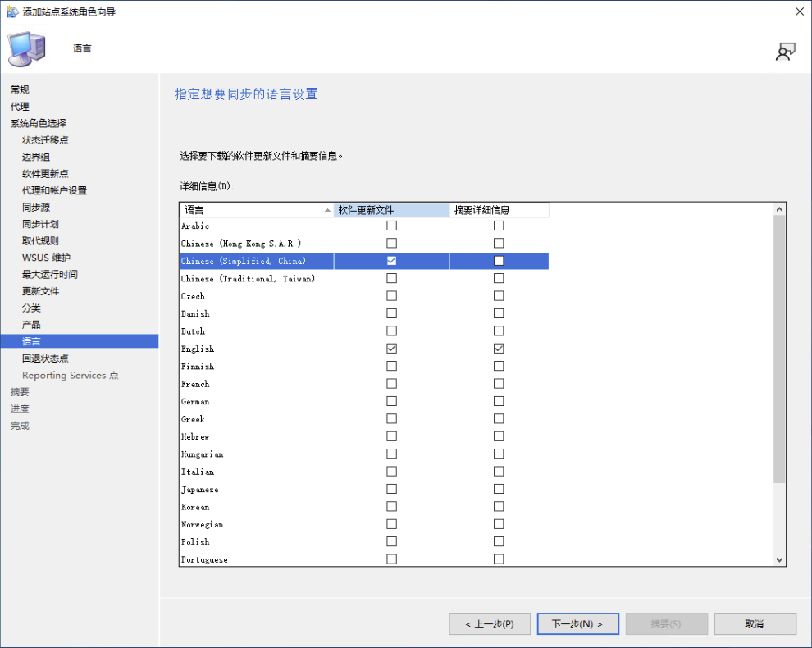
Task: Uncheck Chinese (Simplified, China) software update files
Action: tap(391, 261)
